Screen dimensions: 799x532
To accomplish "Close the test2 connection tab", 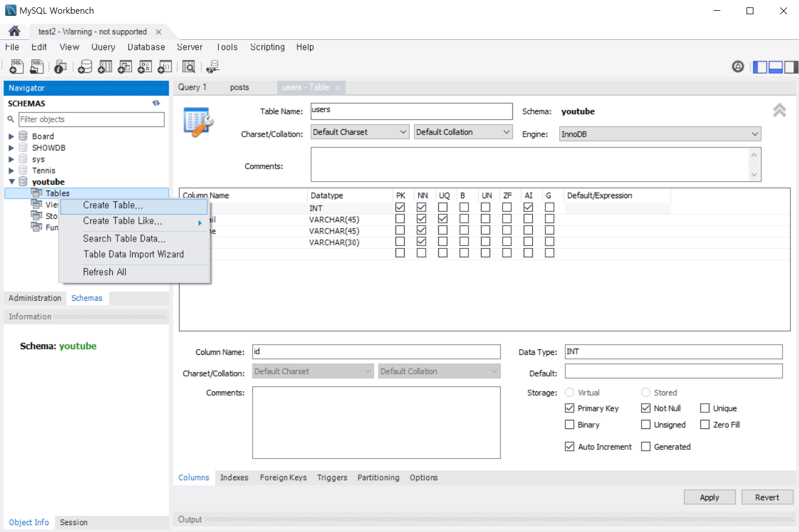I will pos(158,32).
